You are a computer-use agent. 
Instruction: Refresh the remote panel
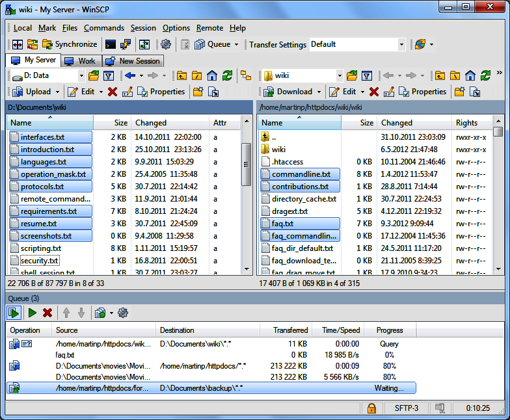[x=485, y=75]
